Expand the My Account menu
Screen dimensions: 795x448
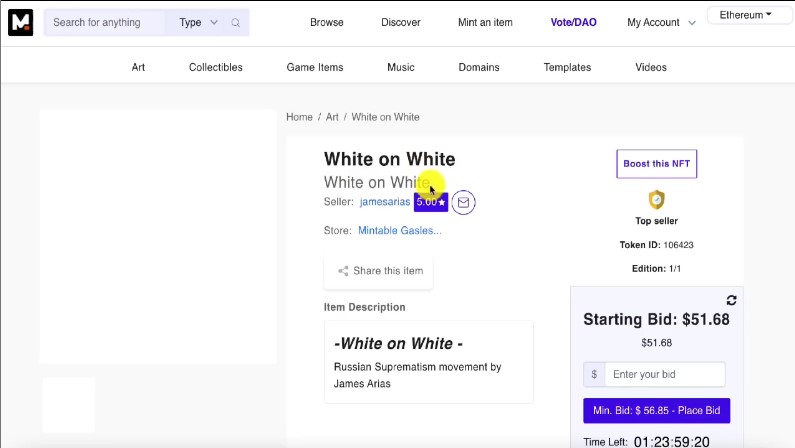tap(661, 23)
